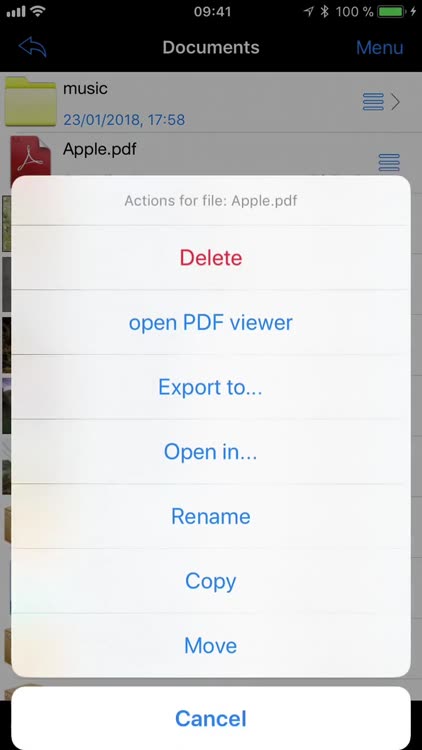Tap the Apple.pdf file name
Image resolution: width=422 pixels, height=750 pixels.
(100, 149)
